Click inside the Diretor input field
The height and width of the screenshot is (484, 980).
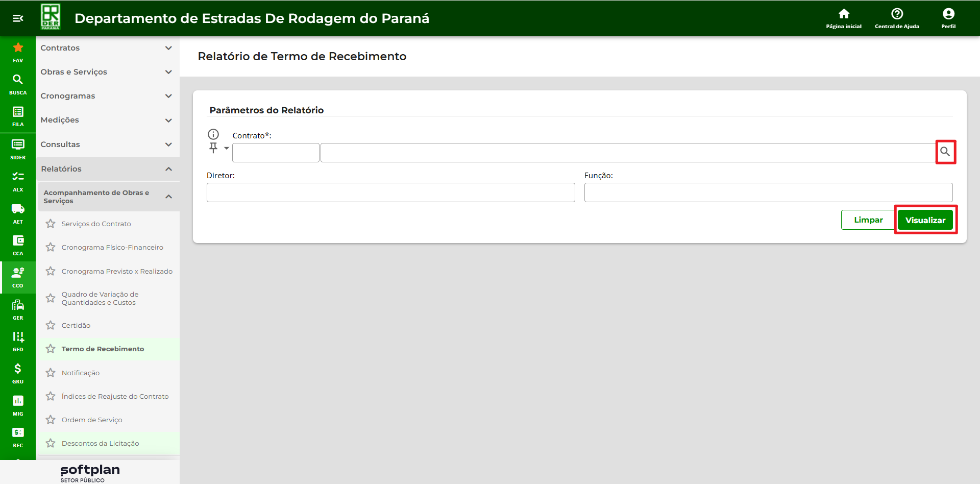point(390,192)
